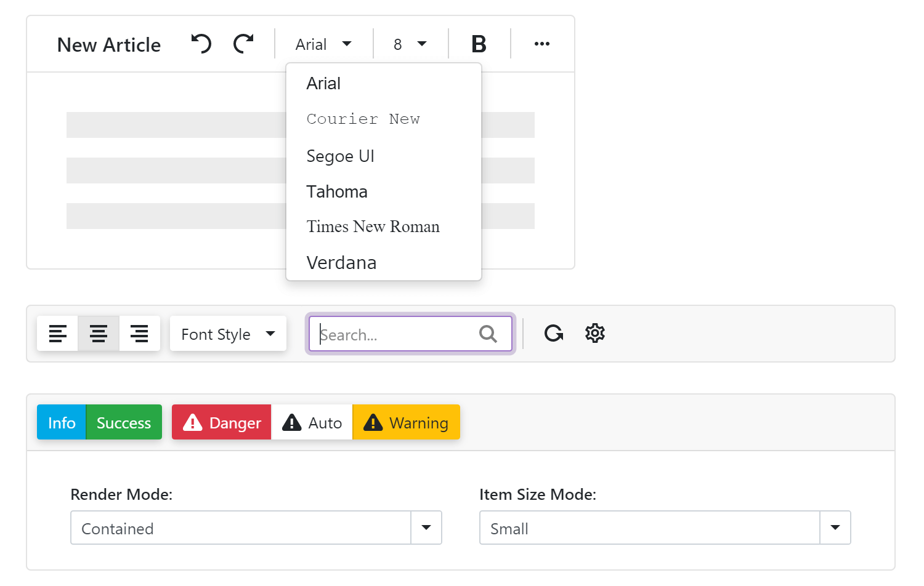Screen dimensions: 924x586
Task: Choose Courier New from the font list
Action: coord(363,119)
